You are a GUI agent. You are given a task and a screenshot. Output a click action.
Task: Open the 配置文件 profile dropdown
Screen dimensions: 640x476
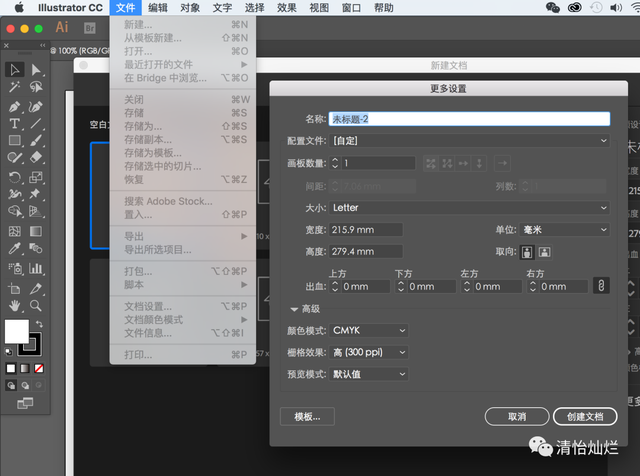(470, 141)
